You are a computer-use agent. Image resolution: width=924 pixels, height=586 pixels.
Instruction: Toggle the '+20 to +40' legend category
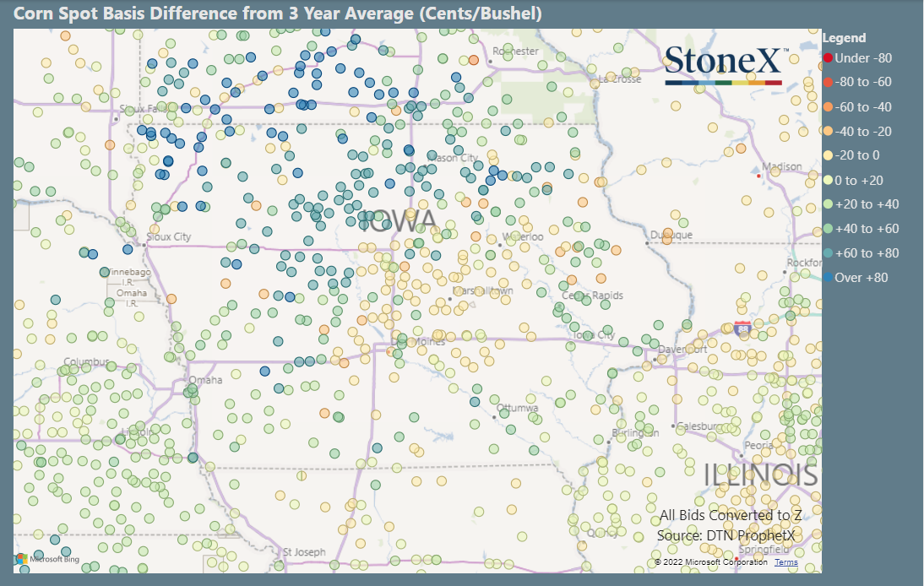click(x=864, y=204)
